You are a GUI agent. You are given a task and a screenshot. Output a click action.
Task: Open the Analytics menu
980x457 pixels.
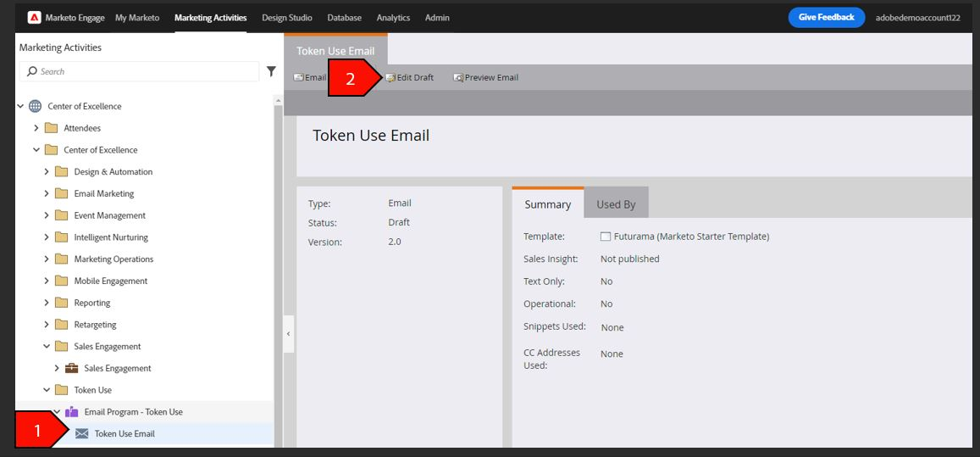[x=393, y=18]
